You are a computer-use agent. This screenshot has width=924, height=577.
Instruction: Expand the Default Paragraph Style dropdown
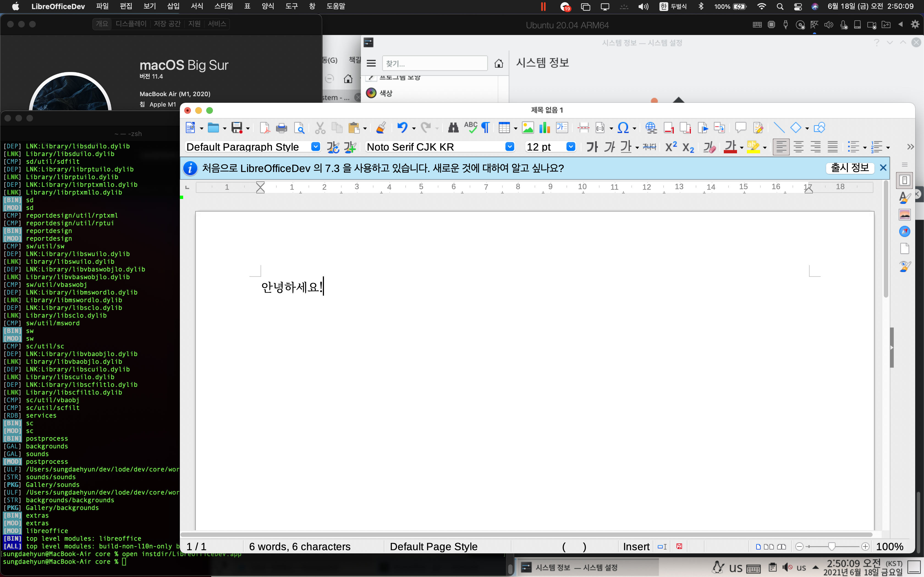315,147
